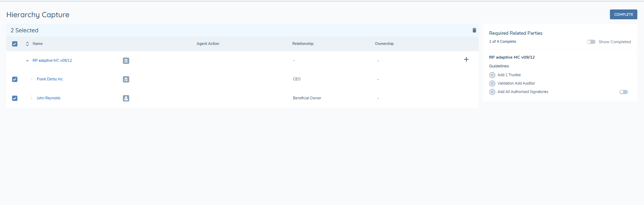Uncheck the select-all header checkbox
The width and height of the screenshot is (644, 205).
click(15, 44)
